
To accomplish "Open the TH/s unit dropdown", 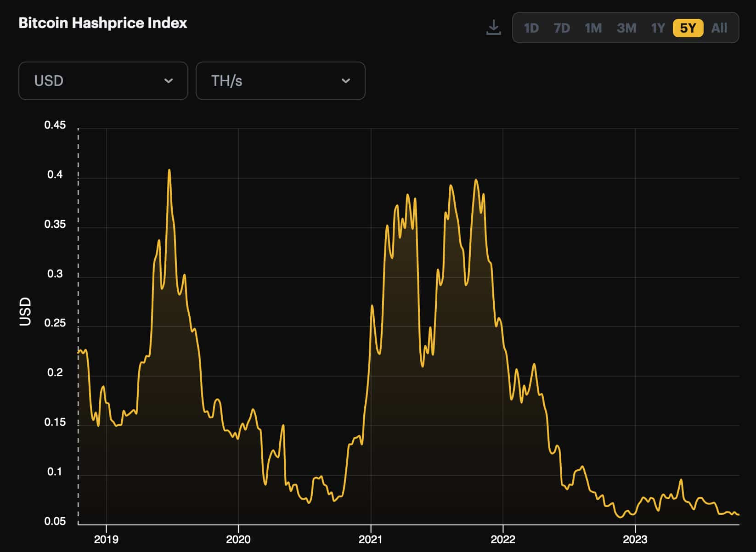I will pyautogui.click(x=280, y=81).
